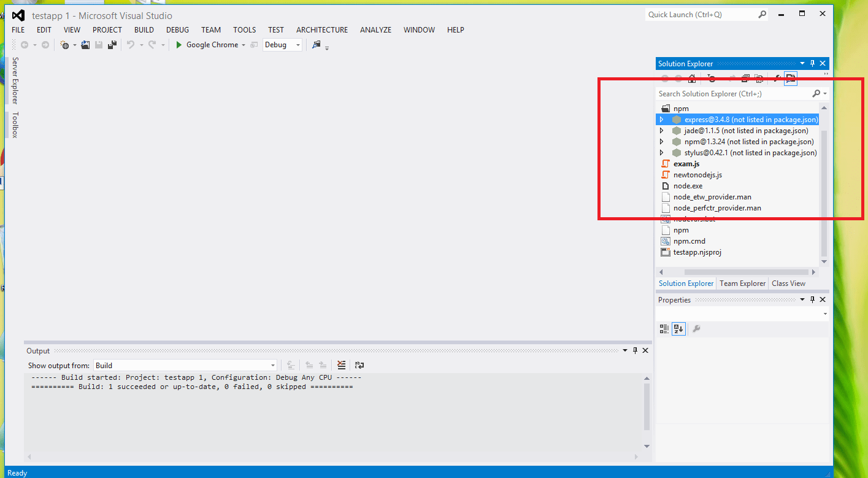Start debugging with green play arrow

tap(179, 45)
